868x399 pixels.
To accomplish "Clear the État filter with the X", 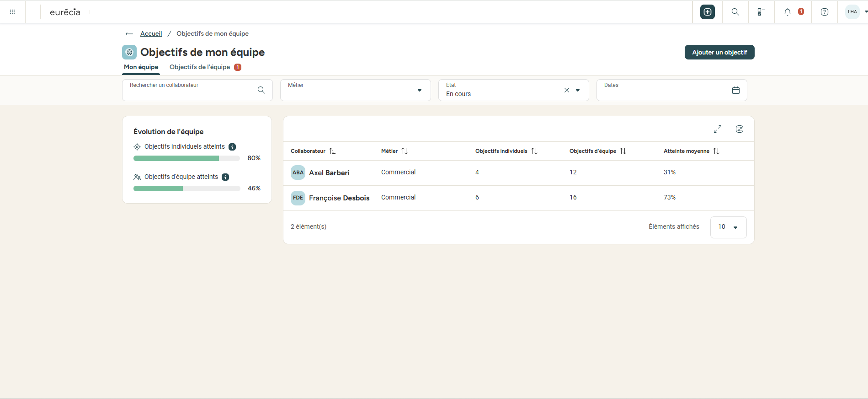I will (x=567, y=90).
